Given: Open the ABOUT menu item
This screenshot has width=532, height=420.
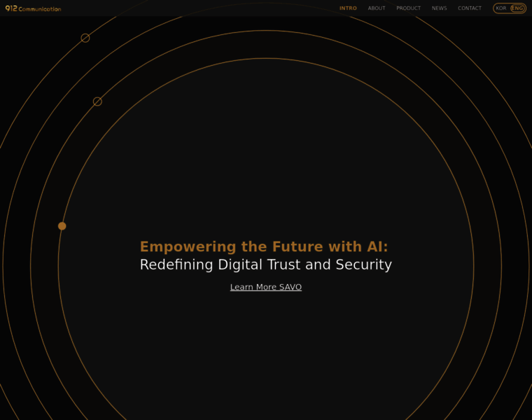Looking at the screenshot, I should point(377,8).
